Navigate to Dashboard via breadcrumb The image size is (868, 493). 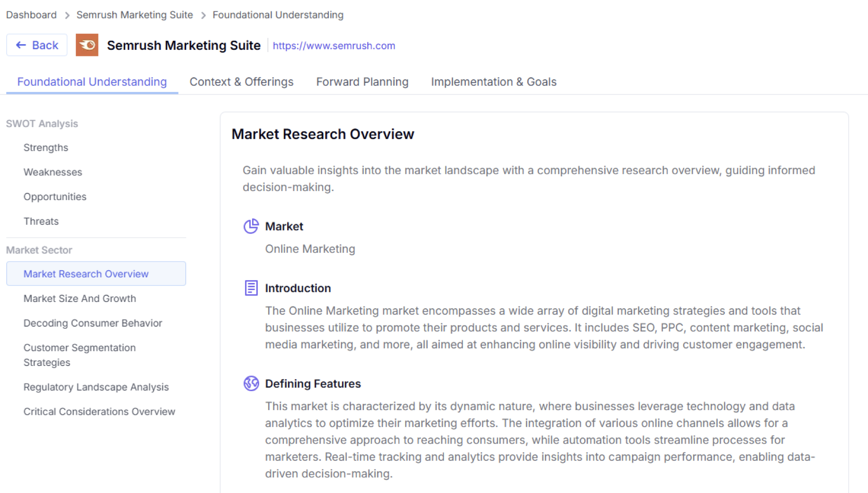tap(30, 15)
